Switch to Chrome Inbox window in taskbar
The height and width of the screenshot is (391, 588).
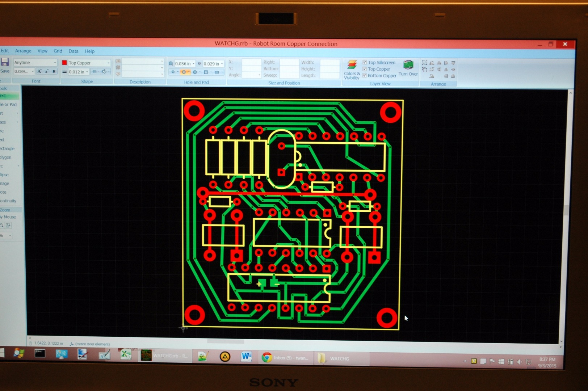click(x=286, y=358)
